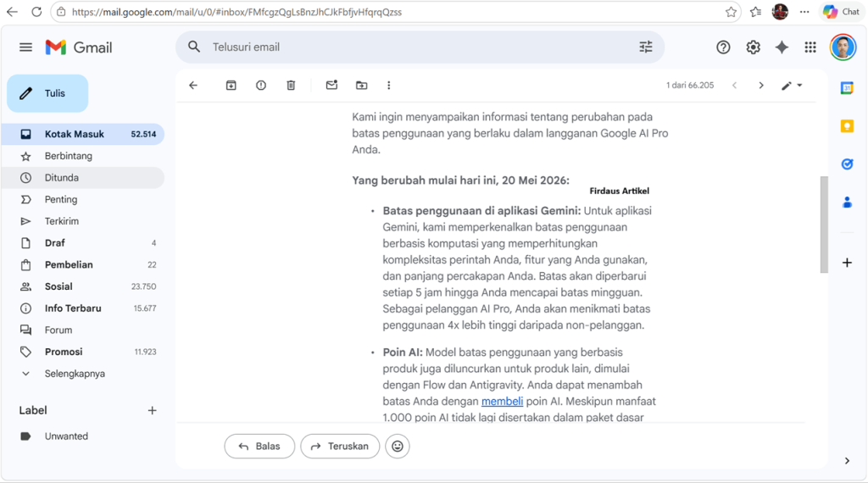Image resolution: width=868 pixels, height=483 pixels.
Task: Click the 'Poin AI:' bold text
Action: pyautogui.click(x=403, y=353)
